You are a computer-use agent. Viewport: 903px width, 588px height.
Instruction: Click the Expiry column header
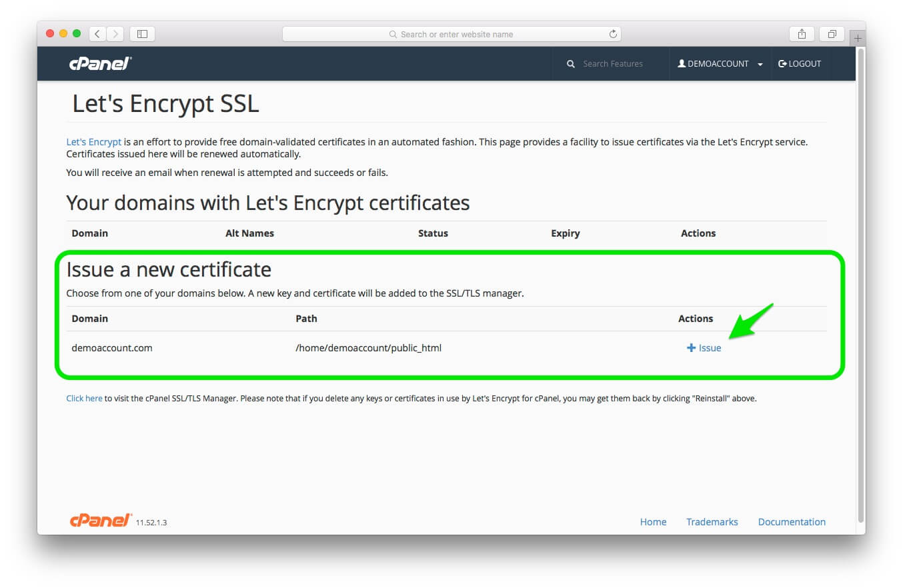coord(566,233)
